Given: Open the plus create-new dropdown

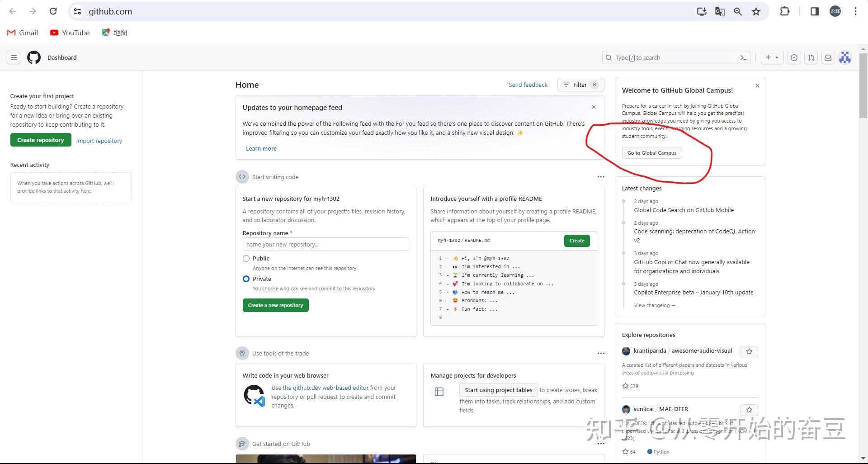Looking at the screenshot, I should (x=772, y=57).
